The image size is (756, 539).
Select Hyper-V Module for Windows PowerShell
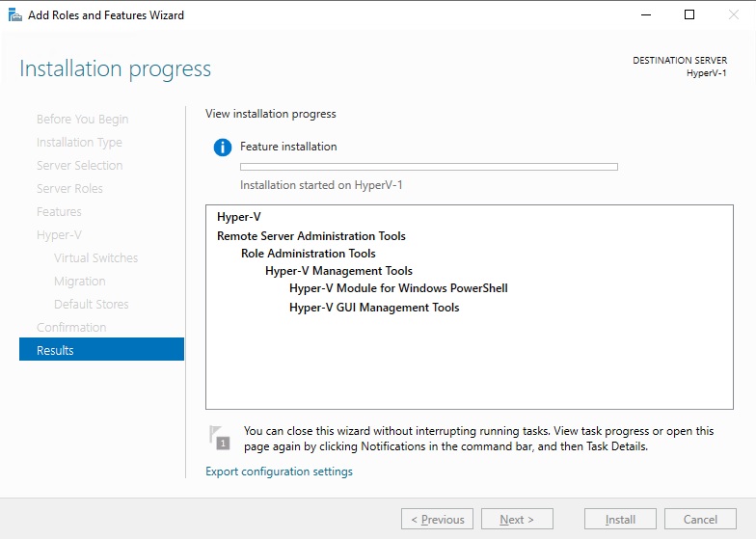coord(398,288)
